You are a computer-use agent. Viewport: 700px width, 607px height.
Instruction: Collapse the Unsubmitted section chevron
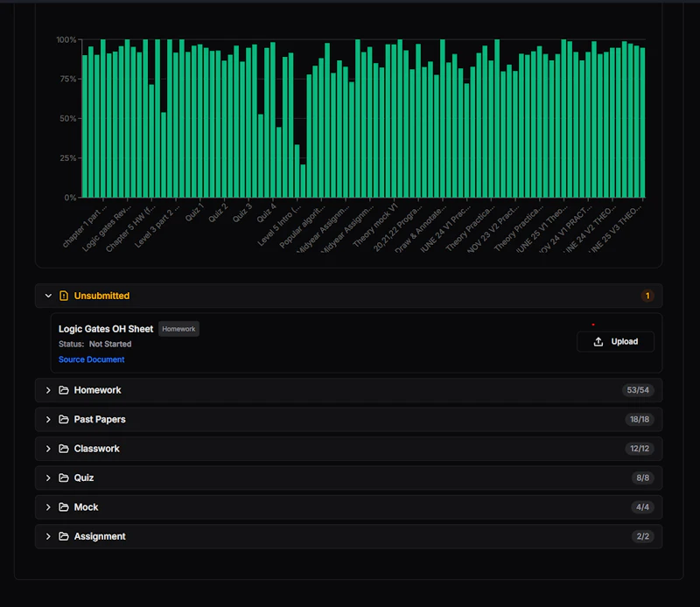tap(48, 296)
